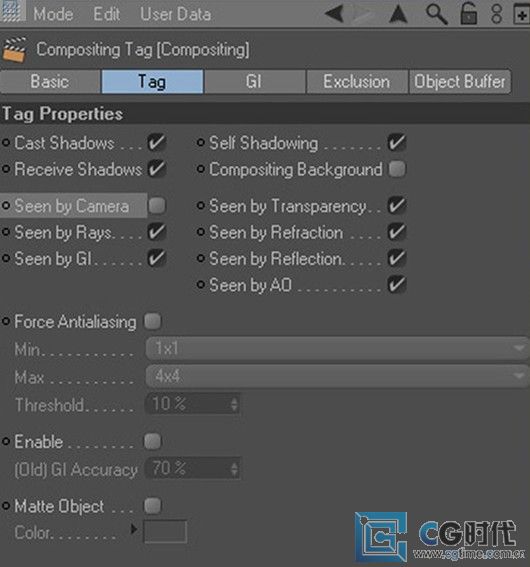The height and width of the screenshot is (567, 530).
Task: Click animation dot beside Seen by Reflection
Action: [x=201, y=258]
